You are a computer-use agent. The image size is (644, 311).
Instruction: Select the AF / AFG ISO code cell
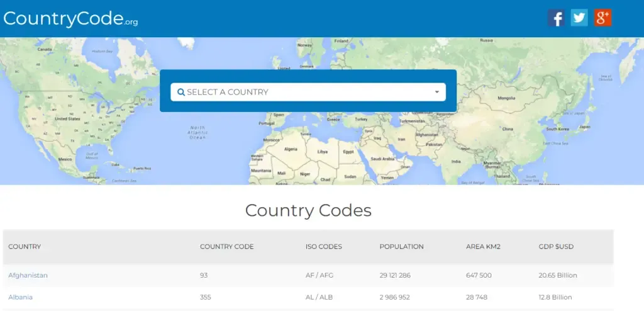click(319, 275)
